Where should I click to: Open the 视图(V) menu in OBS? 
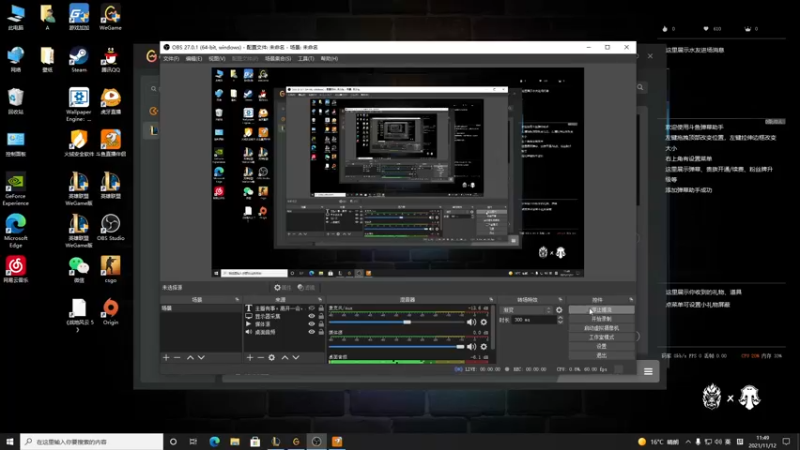(216, 59)
